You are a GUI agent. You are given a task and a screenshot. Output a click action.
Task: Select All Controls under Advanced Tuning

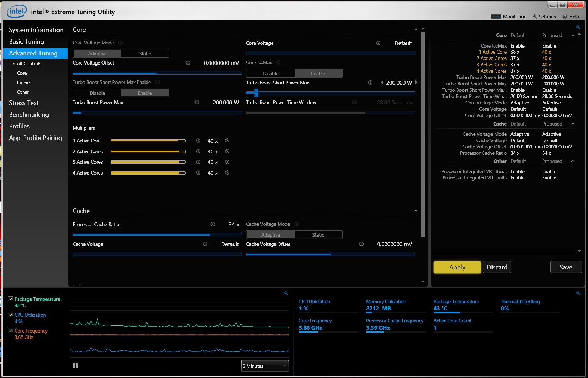[x=29, y=63]
